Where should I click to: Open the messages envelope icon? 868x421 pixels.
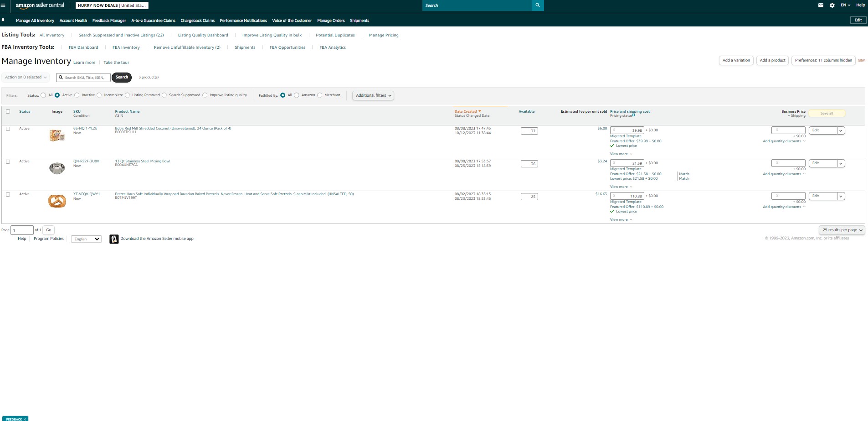[x=821, y=5]
